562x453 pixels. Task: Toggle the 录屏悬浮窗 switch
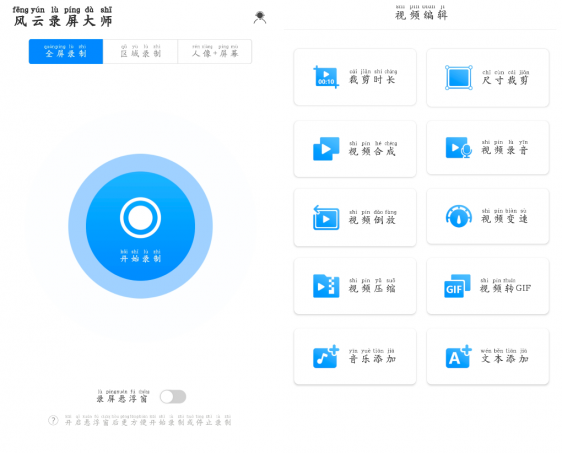pos(173,397)
